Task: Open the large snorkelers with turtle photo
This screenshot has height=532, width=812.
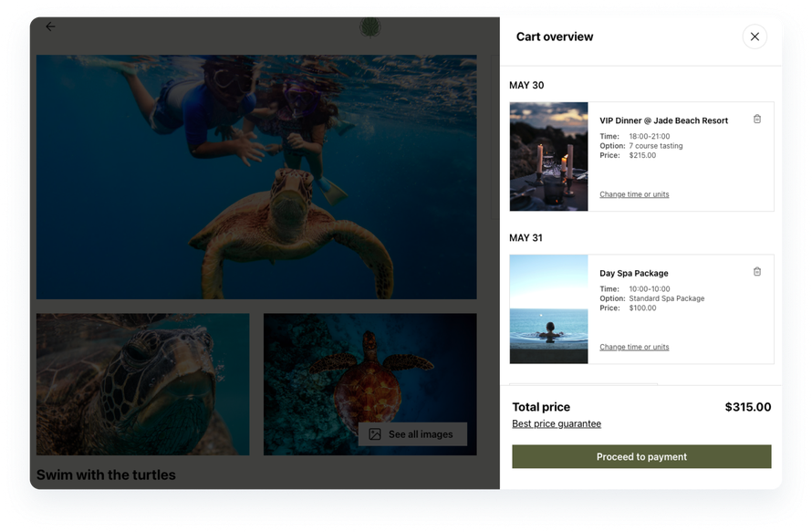Action: [256, 177]
